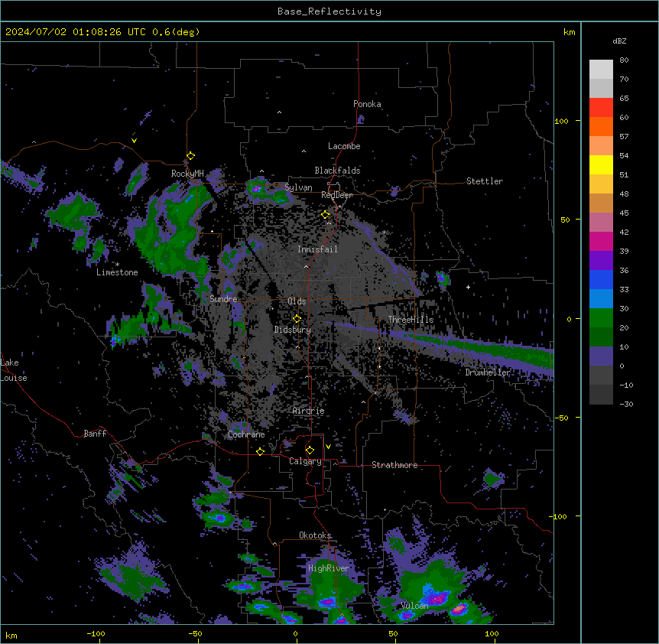This screenshot has height=644, width=659.
Task: Click the Ponoka city label
Action: tap(367, 104)
